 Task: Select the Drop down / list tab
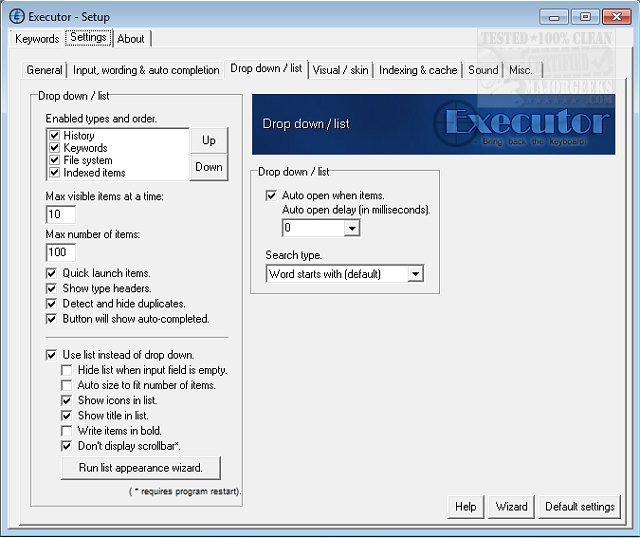pos(266,69)
